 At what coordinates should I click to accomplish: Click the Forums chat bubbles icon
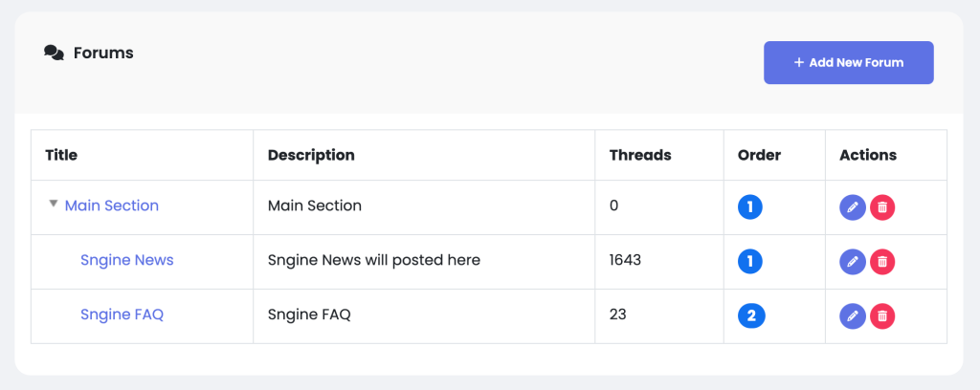(x=55, y=53)
